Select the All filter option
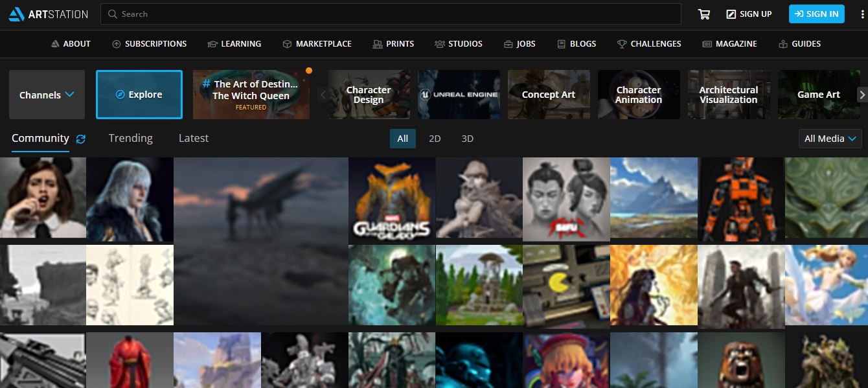Screen dimensions: 868x388 [402, 138]
